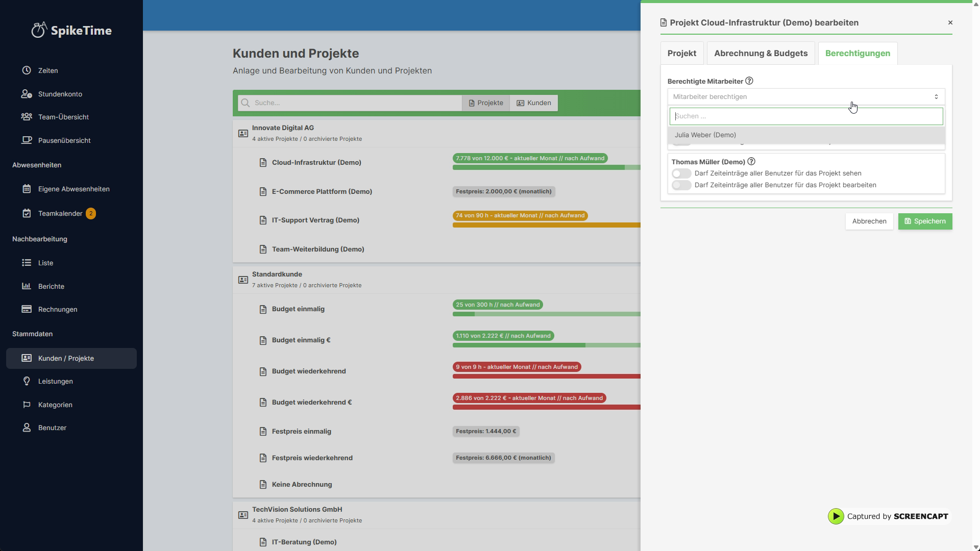Enable Thomas Müller's 'Zeiteinträge sehen' toggle

point(681,173)
